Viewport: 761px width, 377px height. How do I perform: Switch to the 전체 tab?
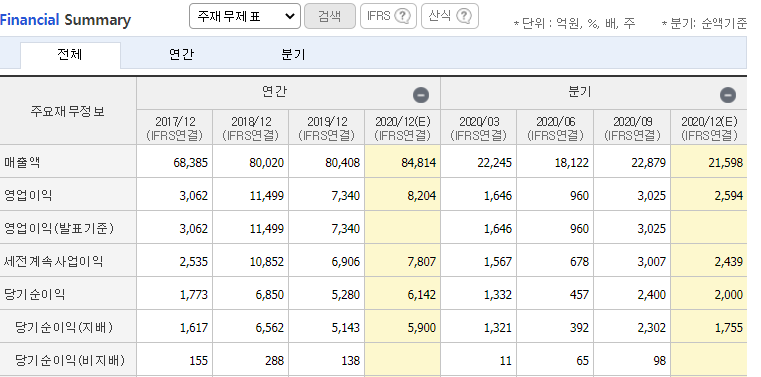click(x=70, y=54)
